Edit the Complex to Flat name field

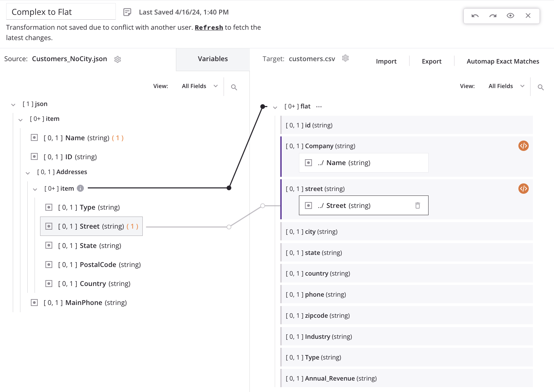click(x=61, y=12)
